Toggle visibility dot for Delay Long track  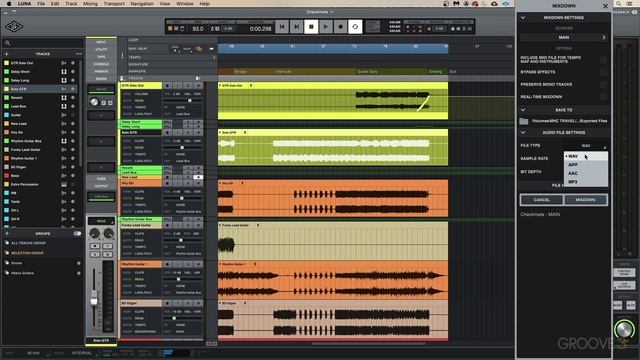[73, 80]
